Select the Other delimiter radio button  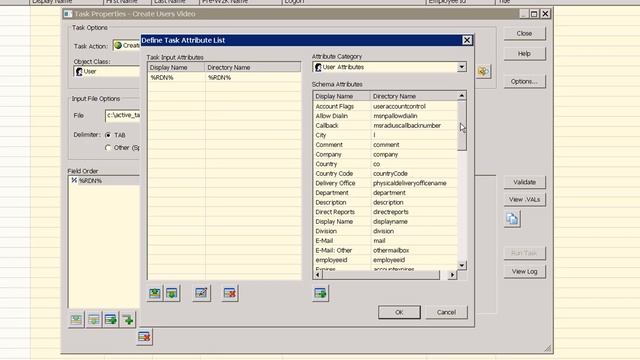click(x=108, y=148)
